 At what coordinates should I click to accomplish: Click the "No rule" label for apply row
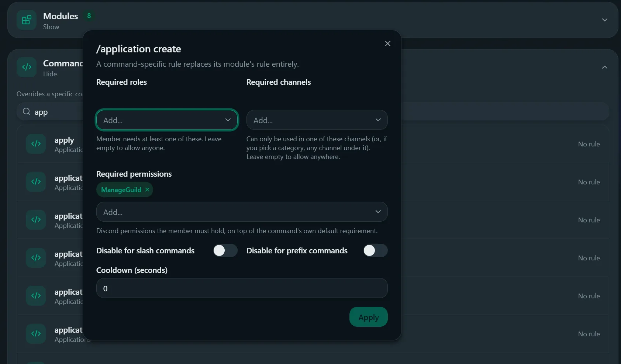pos(589,144)
